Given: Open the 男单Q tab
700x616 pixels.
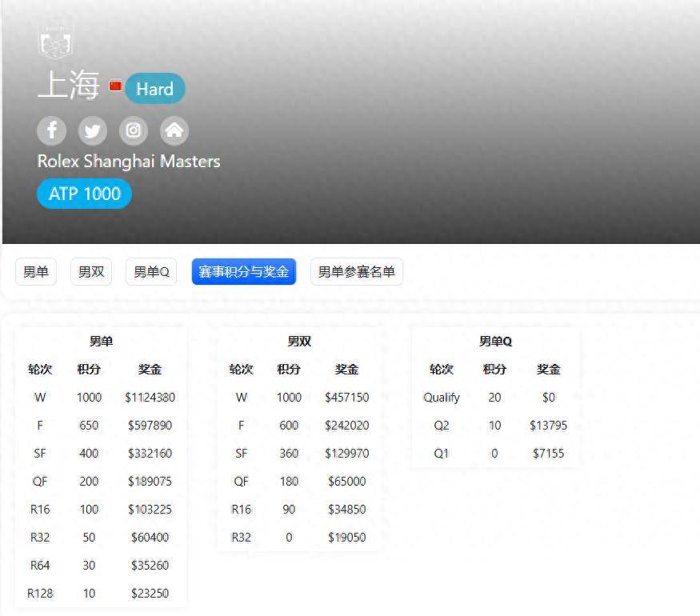Looking at the screenshot, I should click(151, 272).
